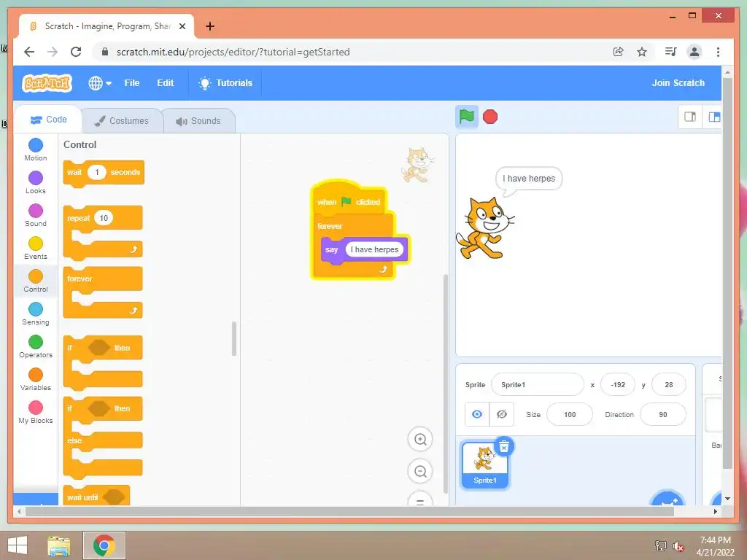Open the Operators block category
The width and height of the screenshot is (747, 560).
pyautogui.click(x=36, y=346)
